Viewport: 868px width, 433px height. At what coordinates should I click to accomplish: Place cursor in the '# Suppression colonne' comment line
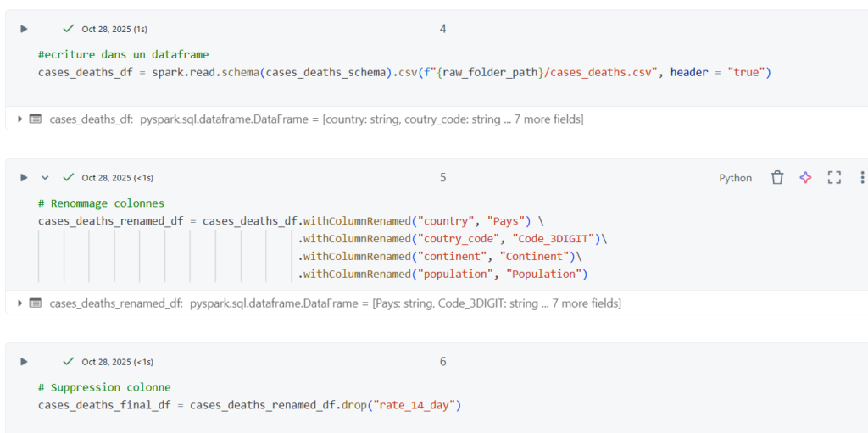click(104, 388)
